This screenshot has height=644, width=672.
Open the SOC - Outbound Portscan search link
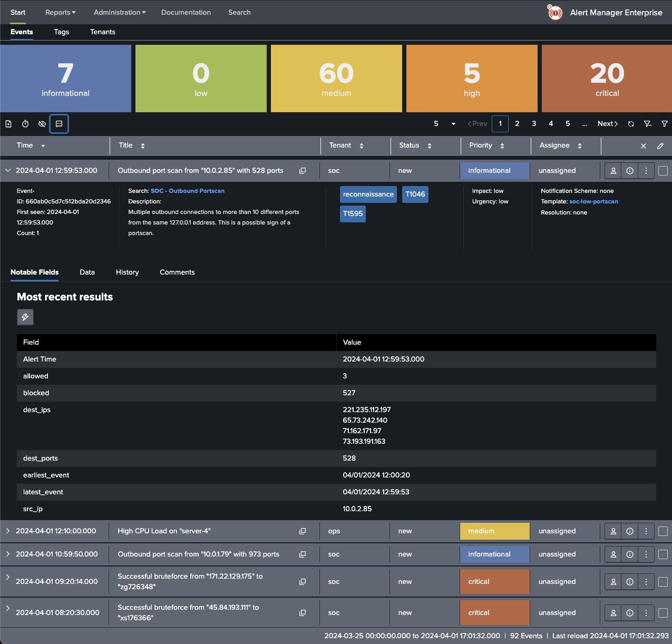point(188,191)
